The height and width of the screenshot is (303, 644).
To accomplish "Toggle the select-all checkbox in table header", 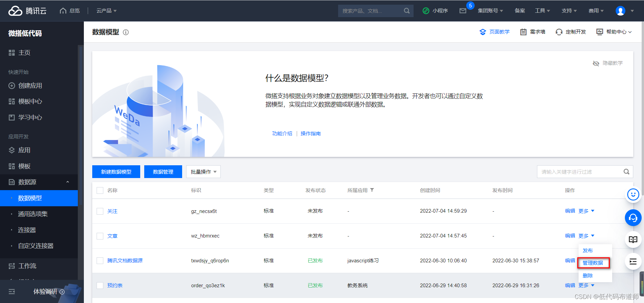I will click(100, 190).
